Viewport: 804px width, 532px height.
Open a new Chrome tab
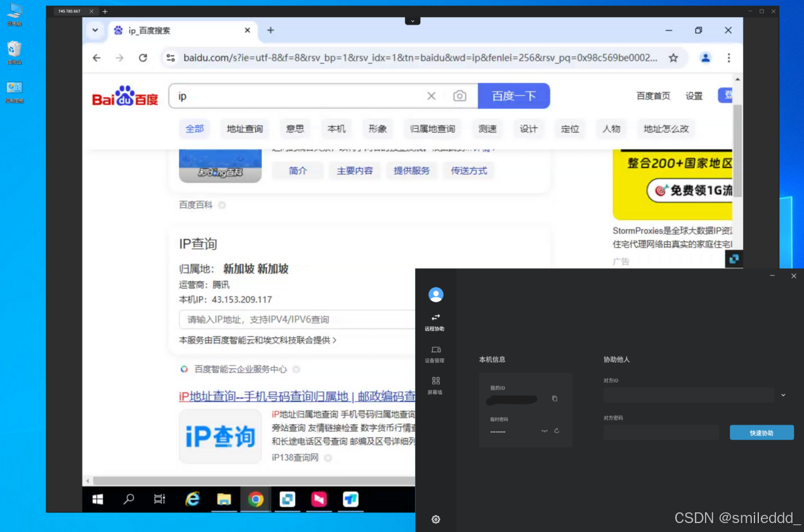(x=270, y=30)
